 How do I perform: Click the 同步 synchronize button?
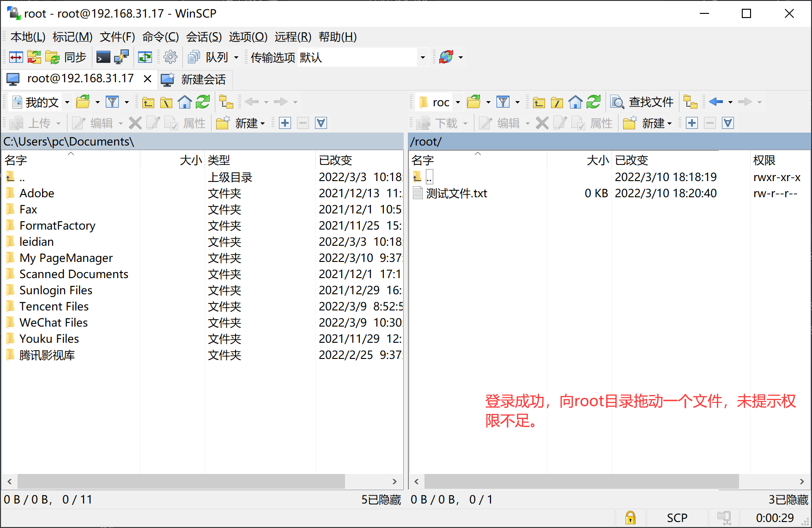[66, 57]
